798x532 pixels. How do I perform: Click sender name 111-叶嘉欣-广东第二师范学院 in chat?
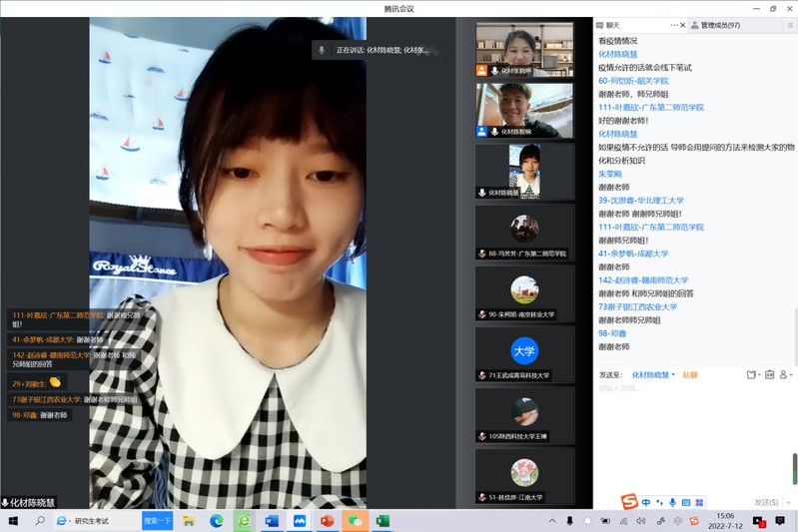650,107
